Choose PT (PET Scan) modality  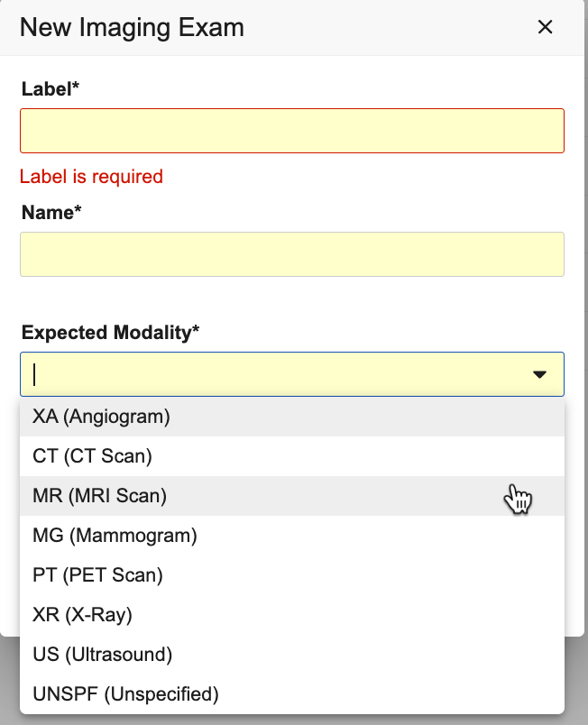point(97,575)
